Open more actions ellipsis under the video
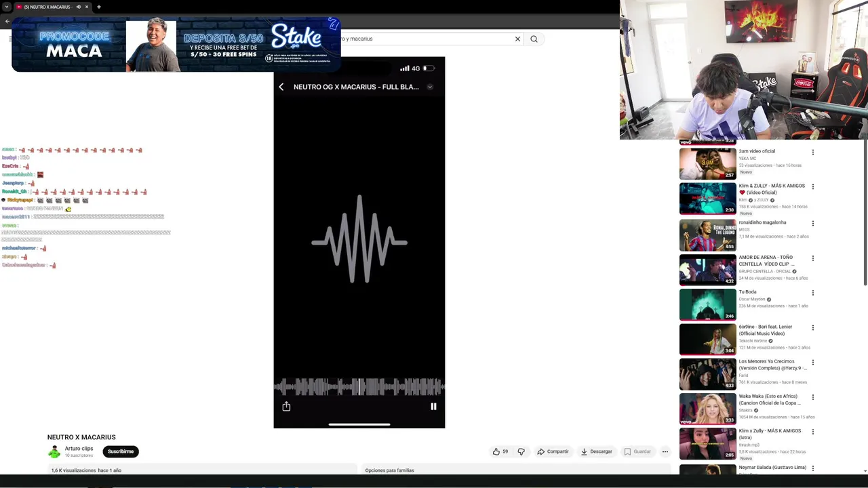This screenshot has height=488, width=868. (x=665, y=451)
